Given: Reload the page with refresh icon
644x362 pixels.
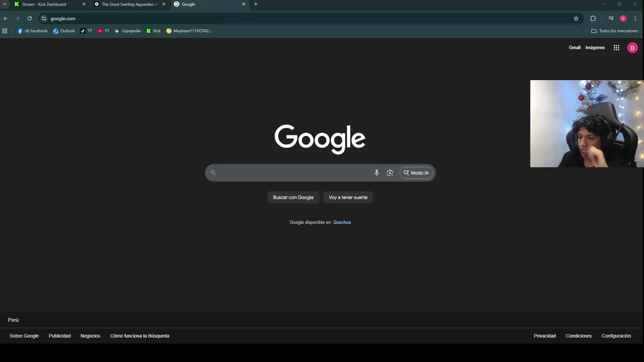Looking at the screenshot, I should [30, 19].
